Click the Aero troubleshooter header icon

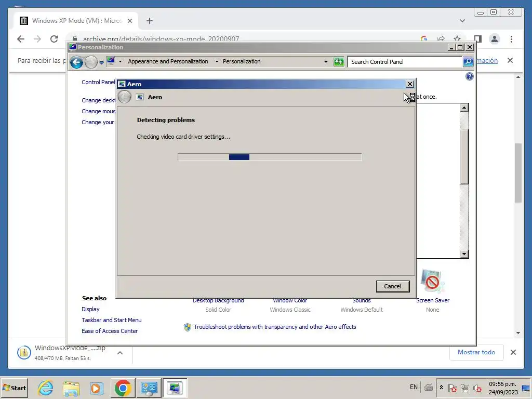tap(140, 97)
